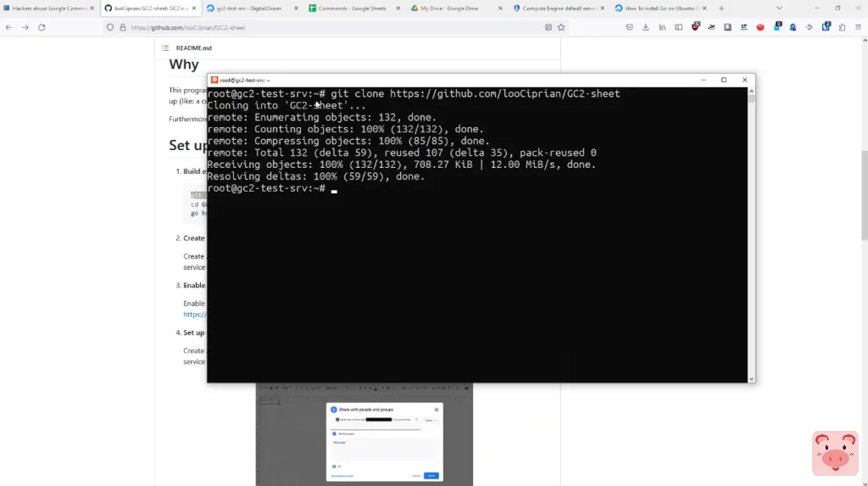Screen dimensions: 868x486
Task: Click the red tomato extension icon
Action: (x=760, y=27)
